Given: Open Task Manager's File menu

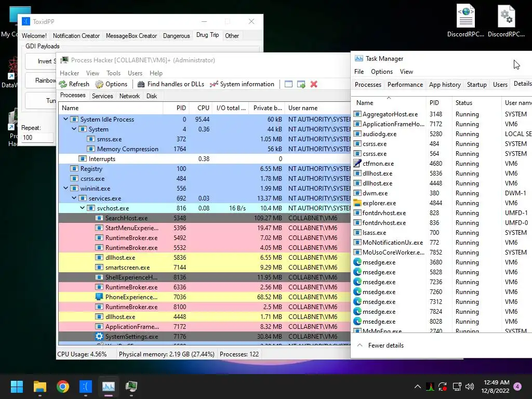Looking at the screenshot, I should [x=359, y=72].
